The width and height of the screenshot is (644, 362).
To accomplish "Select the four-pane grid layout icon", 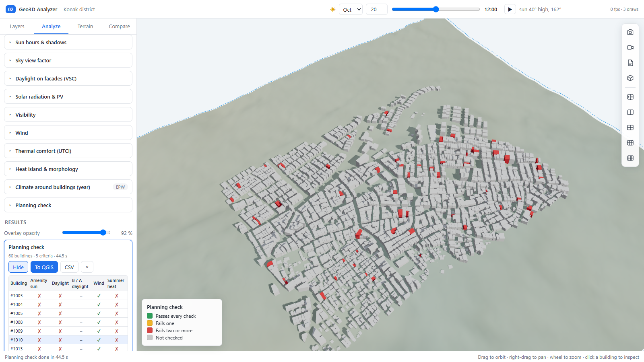I will pos(630,128).
